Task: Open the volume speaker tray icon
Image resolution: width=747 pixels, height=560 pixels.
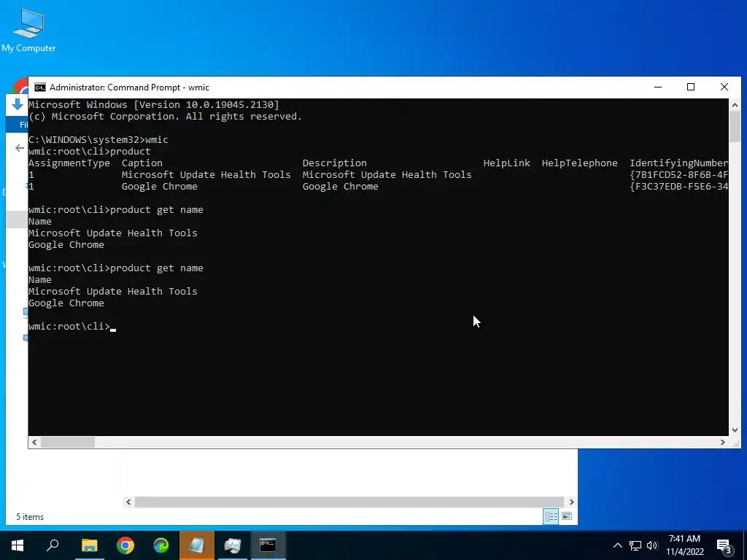Action: point(652,545)
